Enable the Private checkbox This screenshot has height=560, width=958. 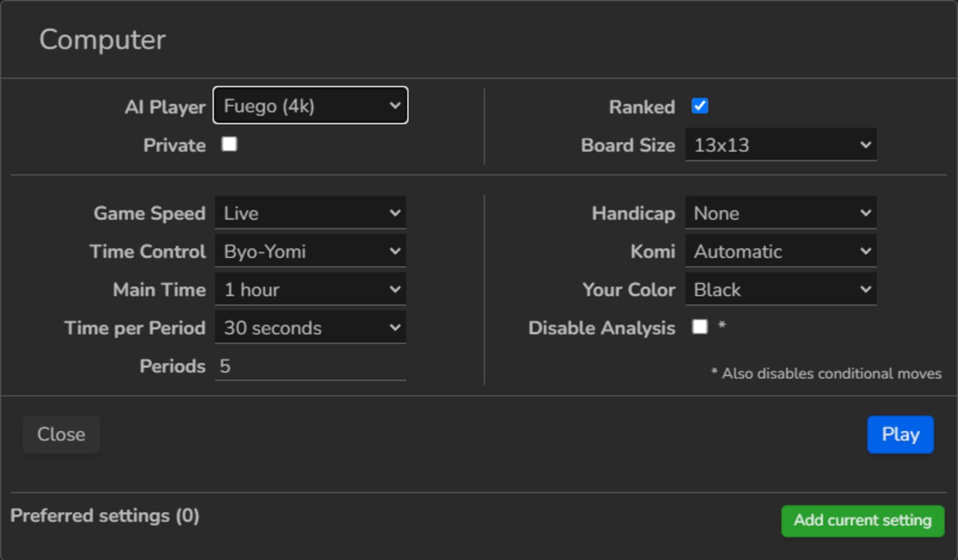point(229,145)
